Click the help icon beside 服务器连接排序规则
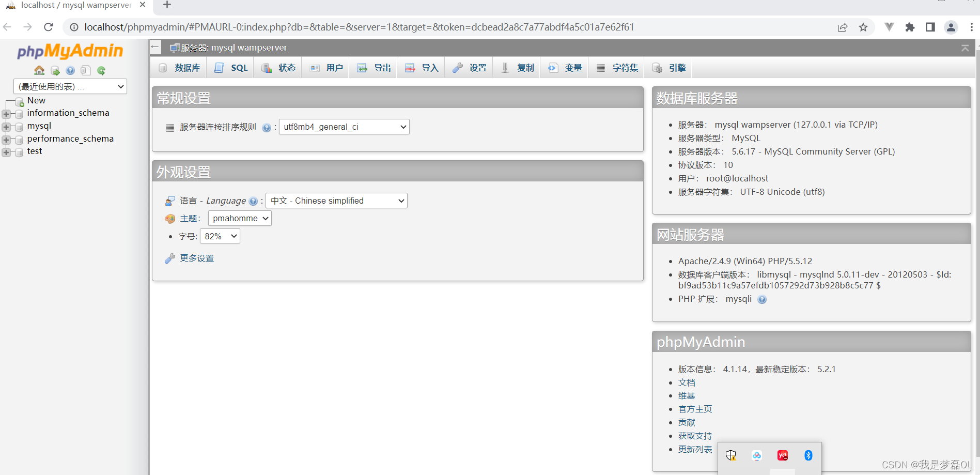 coord(266,127)
